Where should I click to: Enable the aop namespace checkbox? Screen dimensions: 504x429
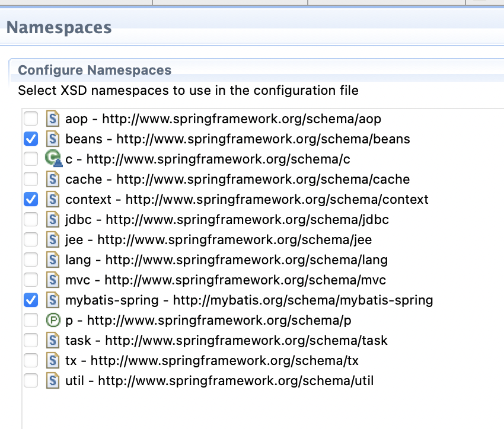[31, 119]
